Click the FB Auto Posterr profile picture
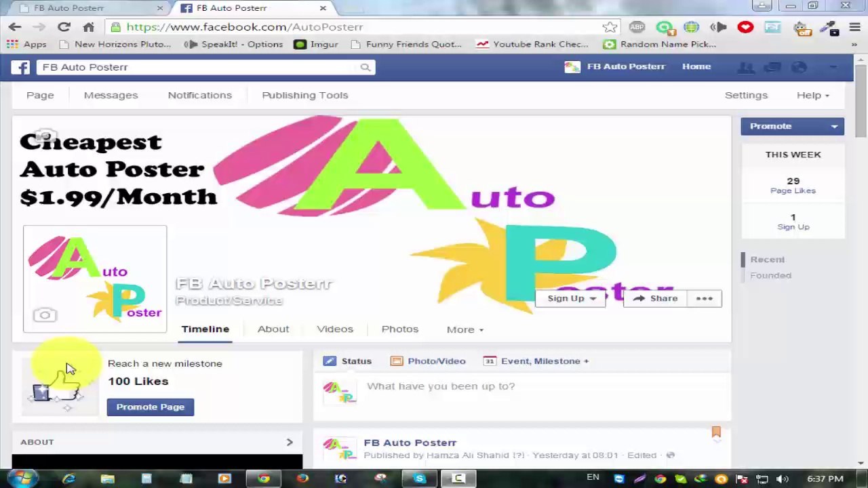 pos(95,279)
